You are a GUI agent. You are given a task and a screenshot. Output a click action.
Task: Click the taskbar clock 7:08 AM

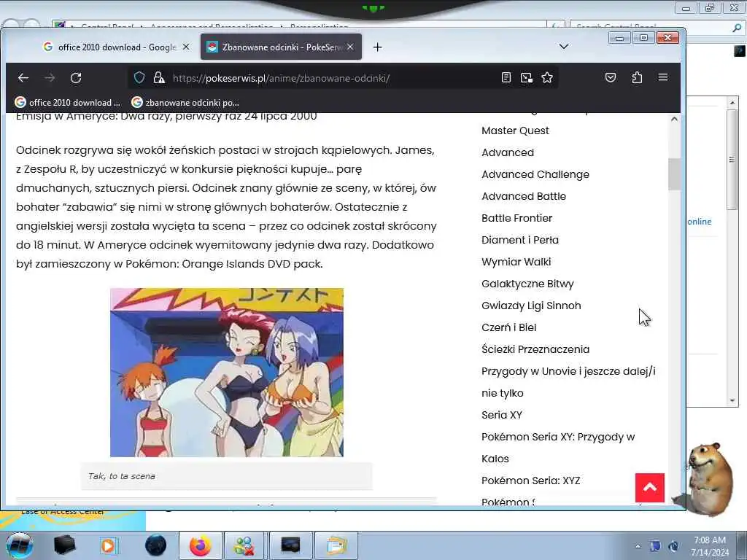click(709, 540)
